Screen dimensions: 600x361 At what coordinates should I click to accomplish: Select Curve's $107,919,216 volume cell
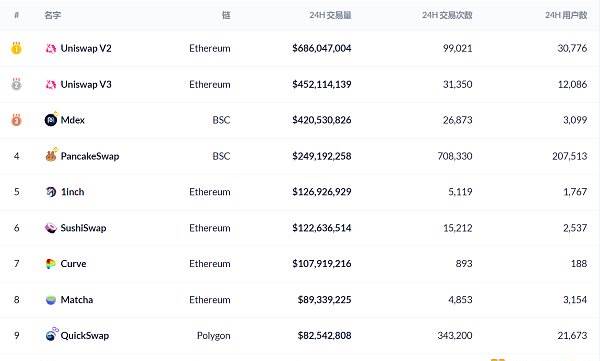click(x=322, y=264)
